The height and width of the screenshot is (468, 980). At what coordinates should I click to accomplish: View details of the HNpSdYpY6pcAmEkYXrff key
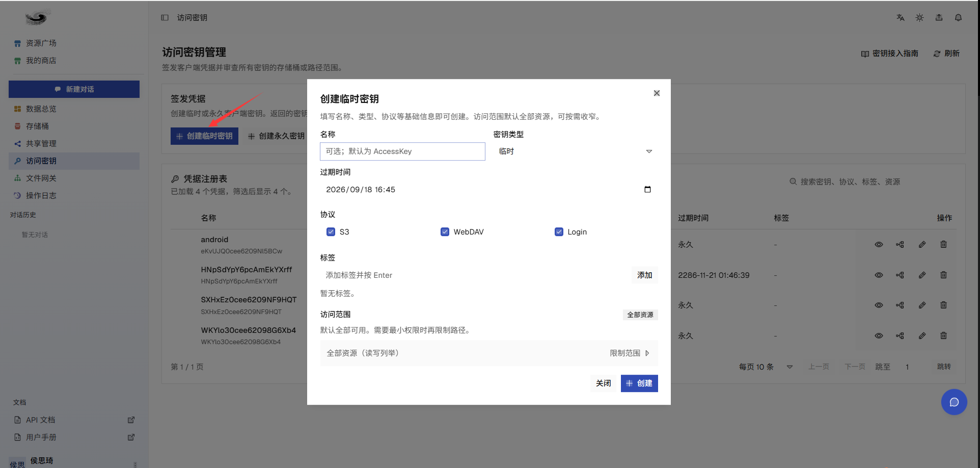pos(879,275)
